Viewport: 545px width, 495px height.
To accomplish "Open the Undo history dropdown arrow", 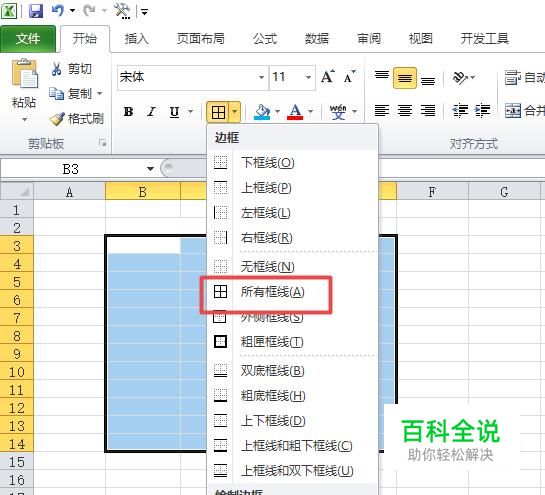I will (72, 10).
